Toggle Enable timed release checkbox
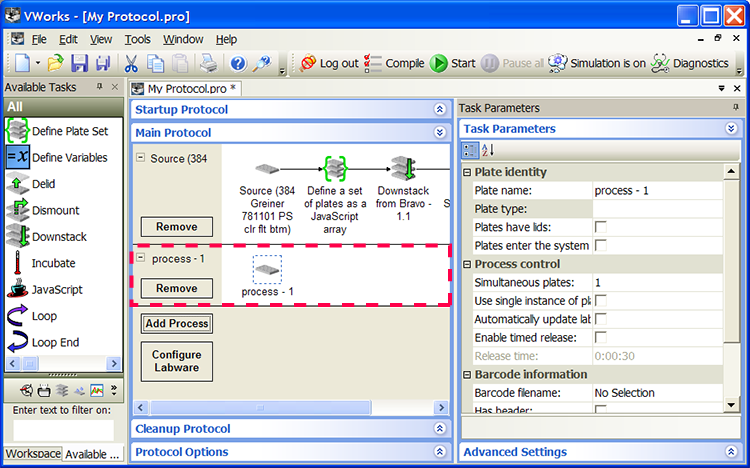Image resolution: width=750 pixels, height=468 pixels. pos(601,338)
